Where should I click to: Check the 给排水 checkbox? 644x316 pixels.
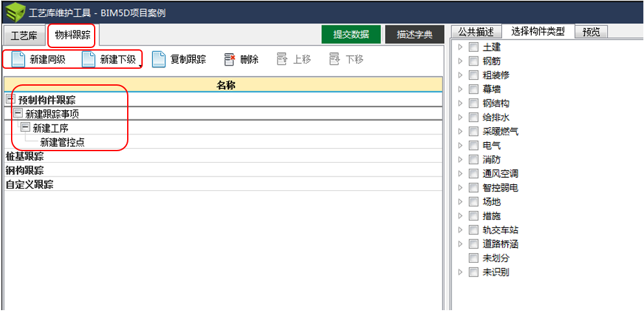click(473, 117)
